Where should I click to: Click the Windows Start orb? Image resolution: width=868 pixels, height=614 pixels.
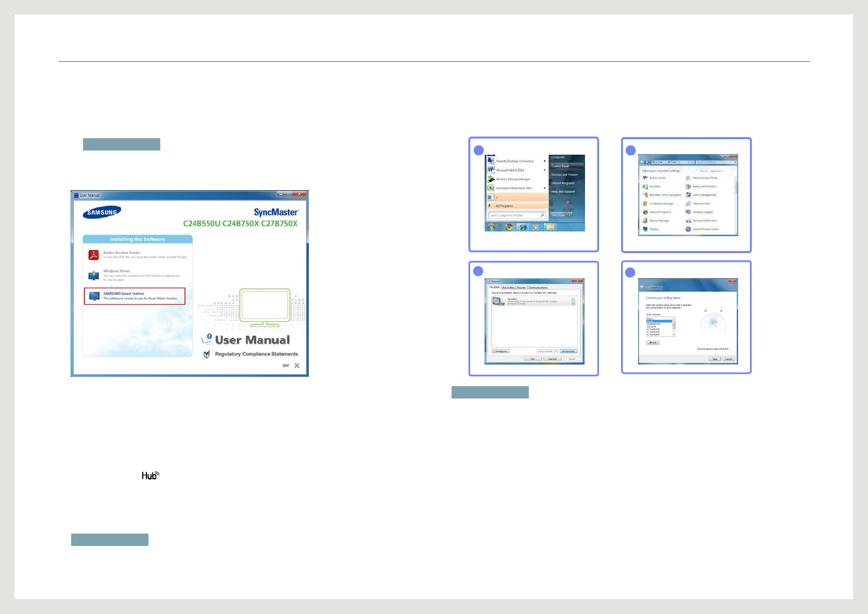pos(492,227)
